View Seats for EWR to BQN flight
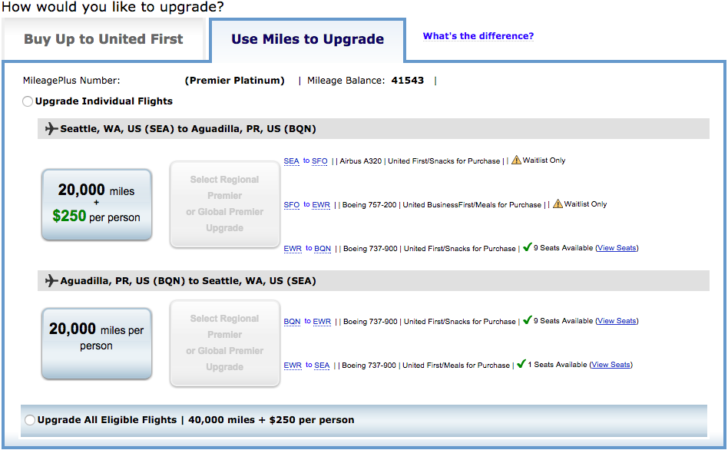This screenshot has width=728, height=450. click(x=617, y=248)
